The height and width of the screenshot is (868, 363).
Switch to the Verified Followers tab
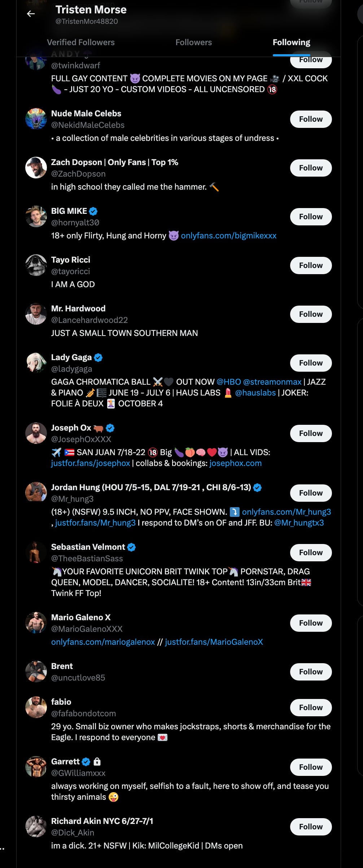[x=81, y=42]
